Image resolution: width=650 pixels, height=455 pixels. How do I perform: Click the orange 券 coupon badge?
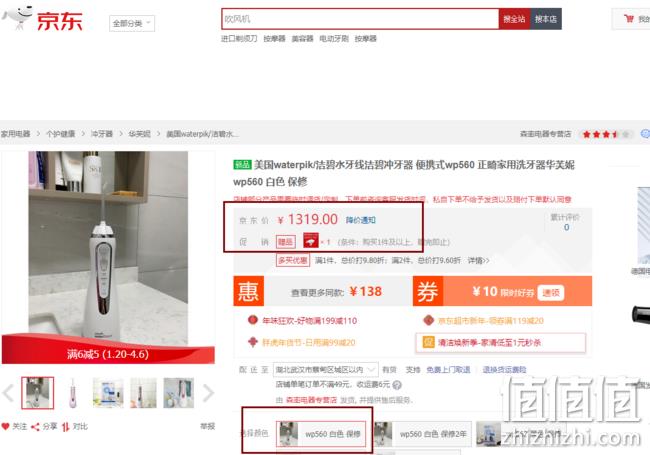coord(428,291)
